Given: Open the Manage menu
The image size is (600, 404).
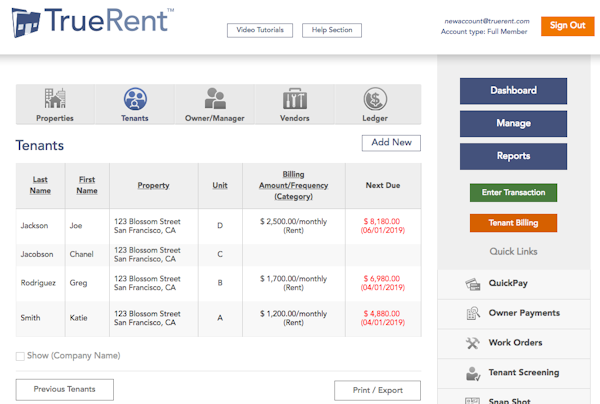Looking at the screenshot, I should [514, 124].
